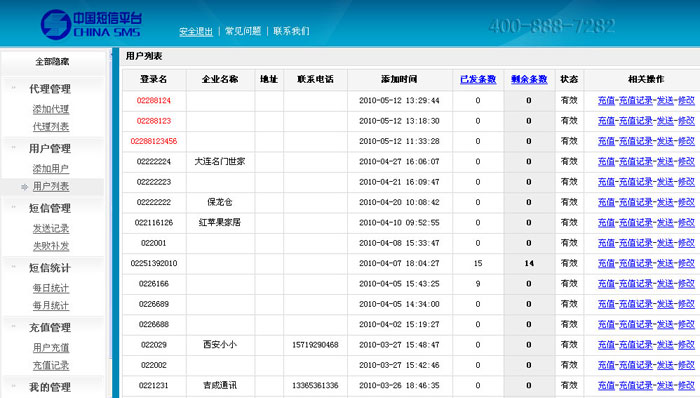Viewport: 700px width, 398px height.
Task: Click 修改 for user 0226166
Action: point(686,284)
